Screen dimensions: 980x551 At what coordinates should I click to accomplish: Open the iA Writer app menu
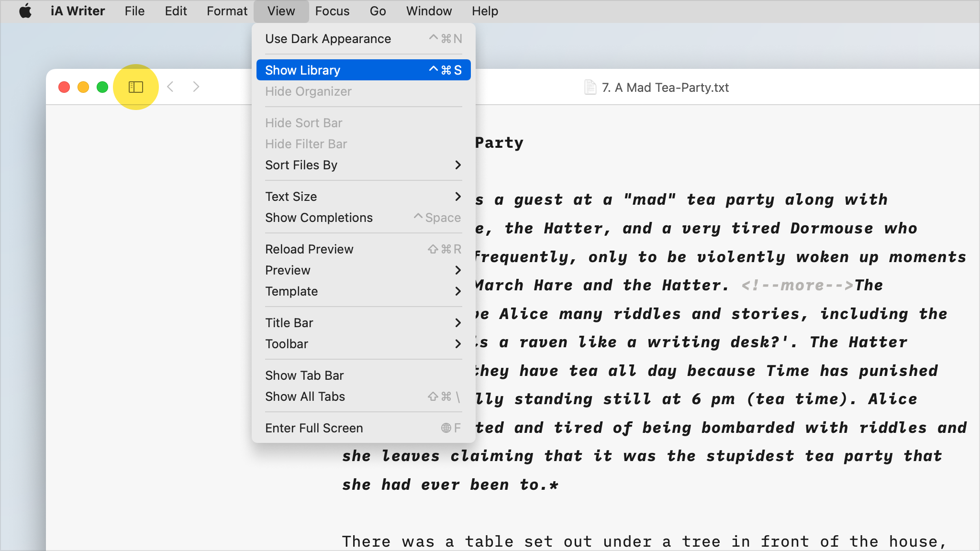click(x=78, y=11)
